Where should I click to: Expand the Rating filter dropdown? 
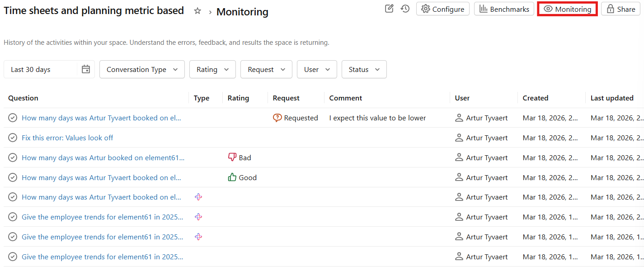[212, 69]
